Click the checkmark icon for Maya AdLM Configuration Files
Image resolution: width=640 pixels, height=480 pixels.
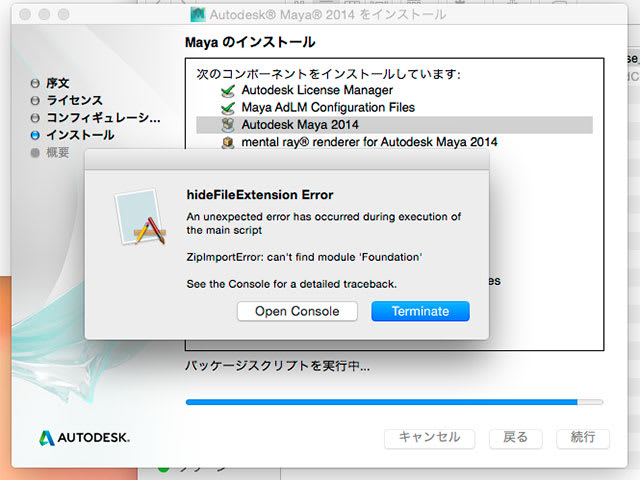(x=228, y=108)
